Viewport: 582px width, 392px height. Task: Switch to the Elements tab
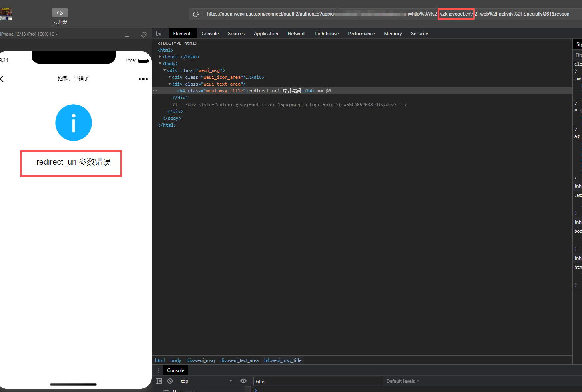click(x=183, y=34)
